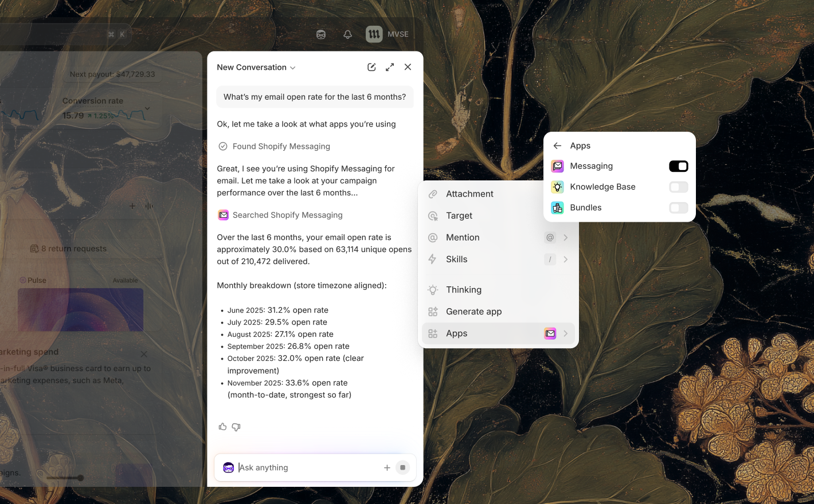Go back using the Apps arrow

pos(557,145)
